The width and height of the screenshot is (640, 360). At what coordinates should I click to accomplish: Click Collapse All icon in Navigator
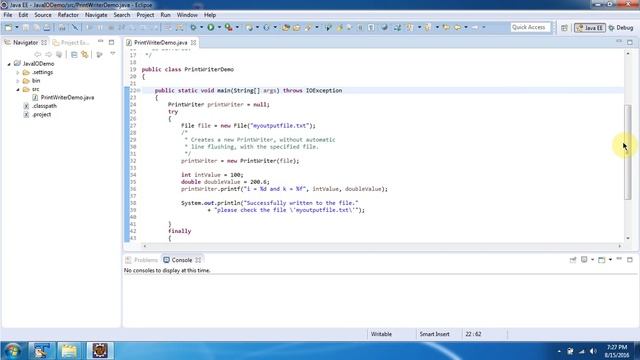74,54
